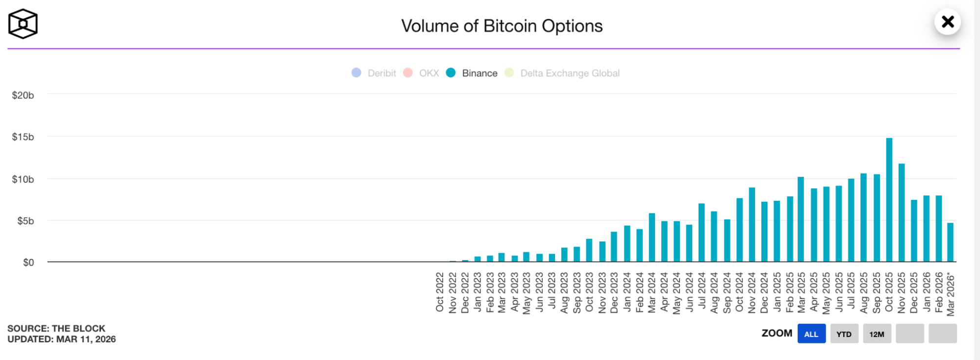Click the last blank zoom button

coord(943,334)
